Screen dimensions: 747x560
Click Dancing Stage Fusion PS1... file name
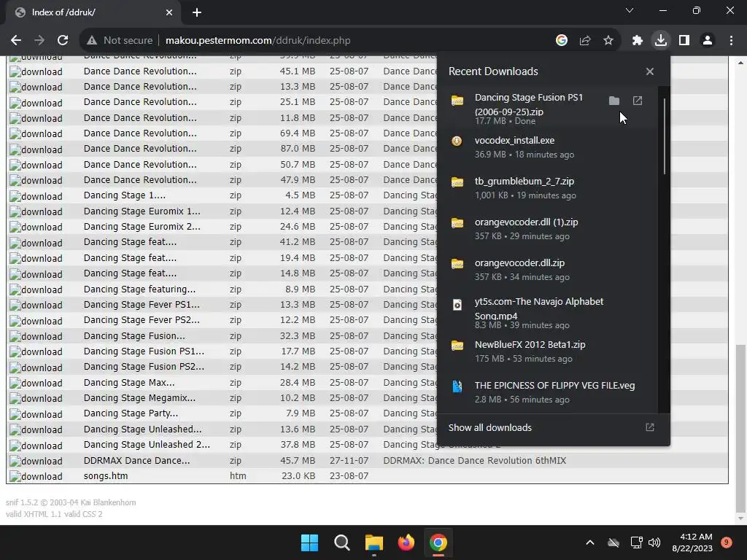144,351
